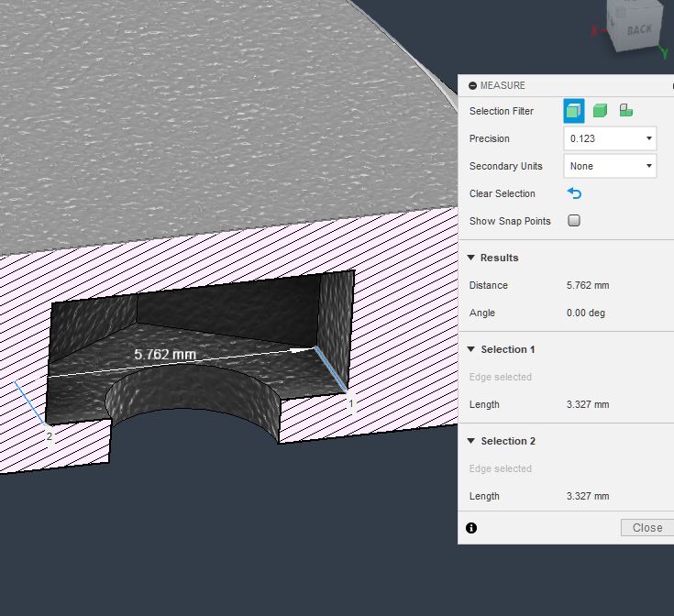Click the Selection 1 Length value
The image size is (674, 616).
tap(588, 404)
